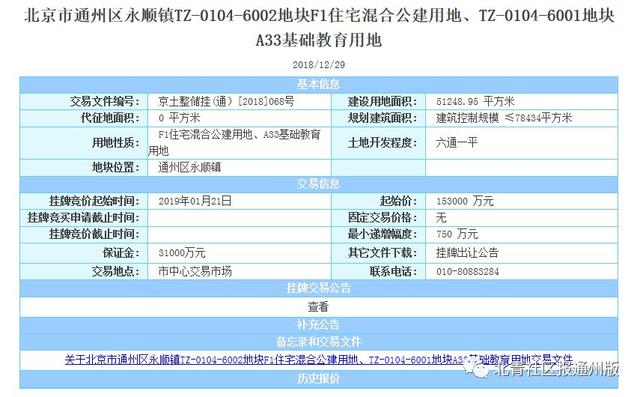Select the 补充公告 section header
640x397 pixels.
click(x=318, y=325)
